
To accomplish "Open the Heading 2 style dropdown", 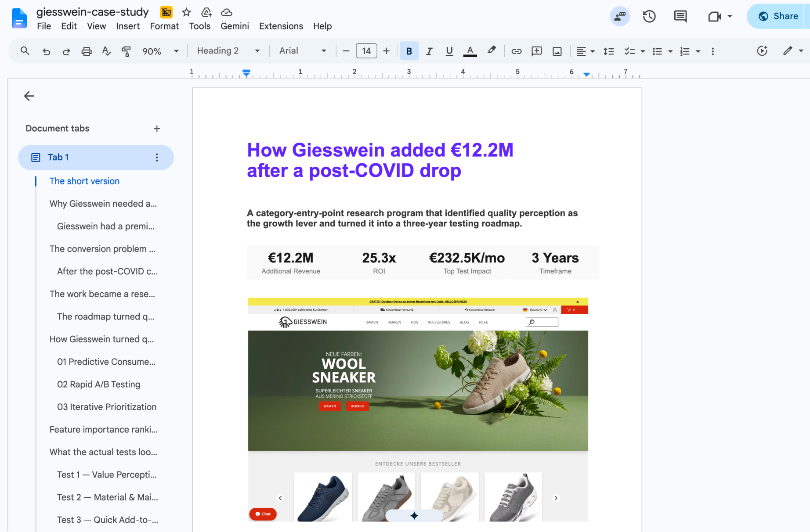I will tap(228, 51).
